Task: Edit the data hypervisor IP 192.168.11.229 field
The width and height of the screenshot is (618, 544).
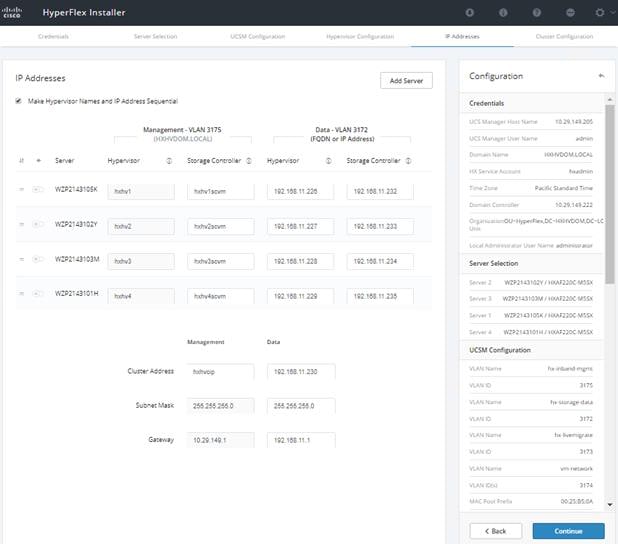Action: (300, 296)
